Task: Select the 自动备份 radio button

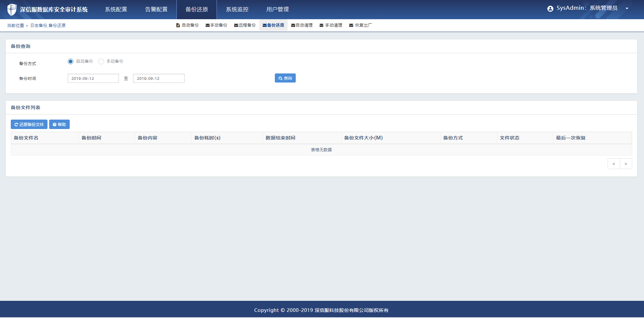Action: tap(70, 61)
